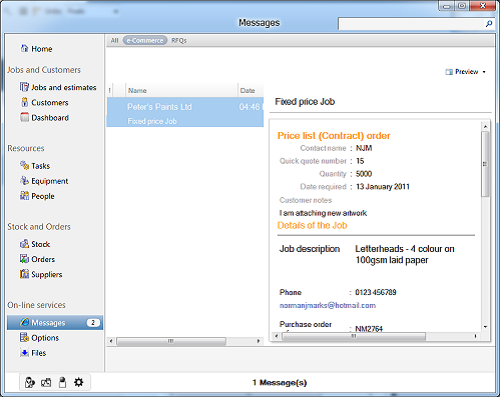Click the 'Fixed price Job' preview heading

(305, 102)
